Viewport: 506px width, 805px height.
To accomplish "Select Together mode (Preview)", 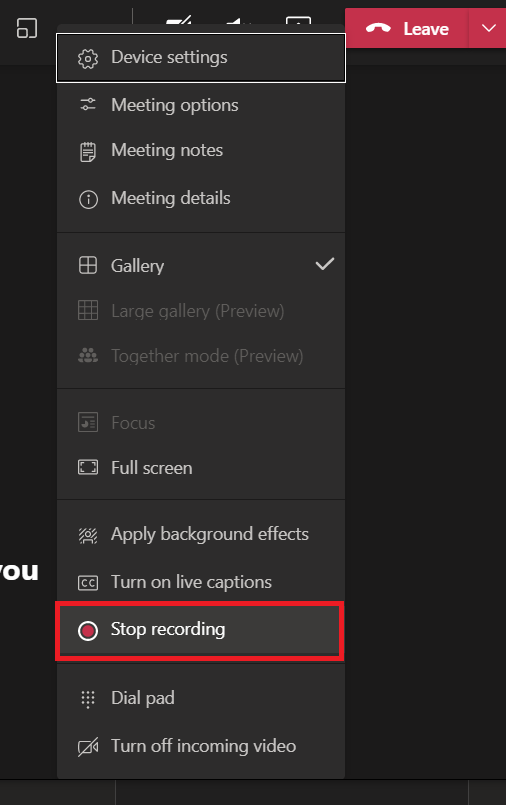I will click(201, 356).
